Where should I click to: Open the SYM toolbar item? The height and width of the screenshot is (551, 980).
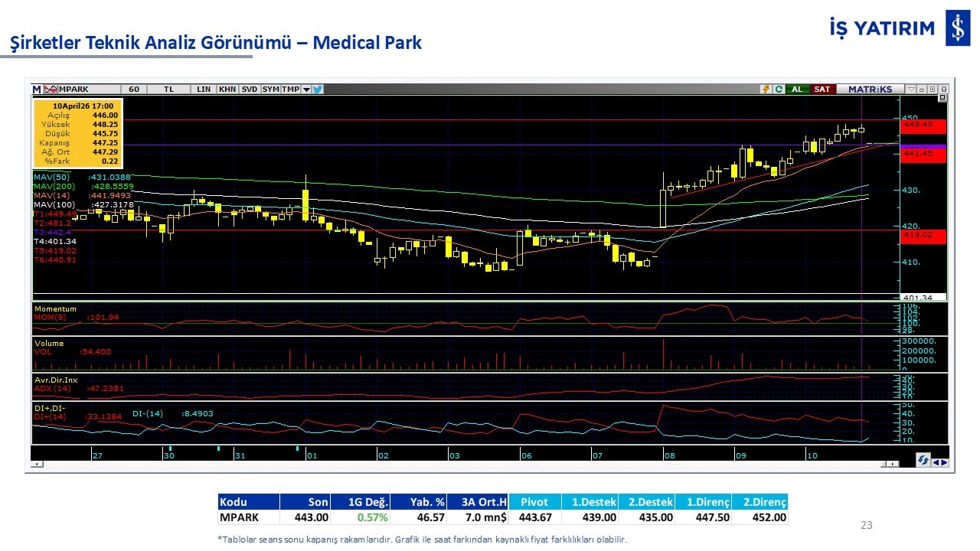pos(270,90)
